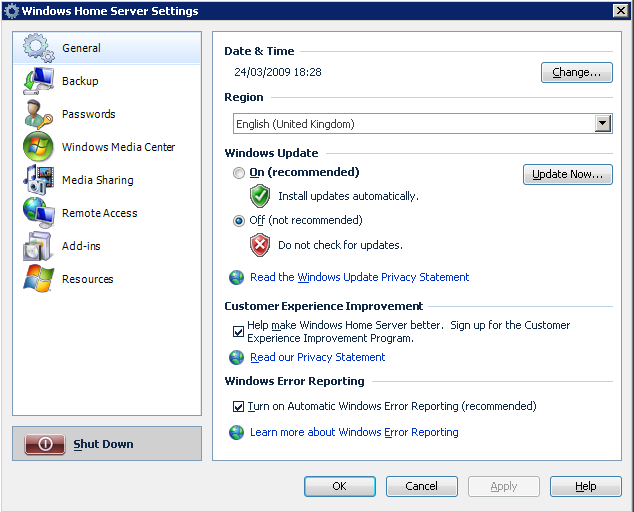Confirm settings with OK button
The height and width of the screenshot is (512, 634).
click(x=340, y=486)
